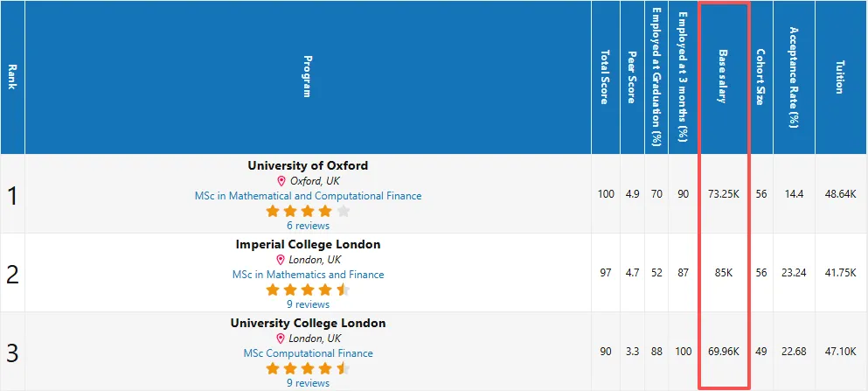
Task: Click the Imperial College location pin icon
Action: click(281, 260)
